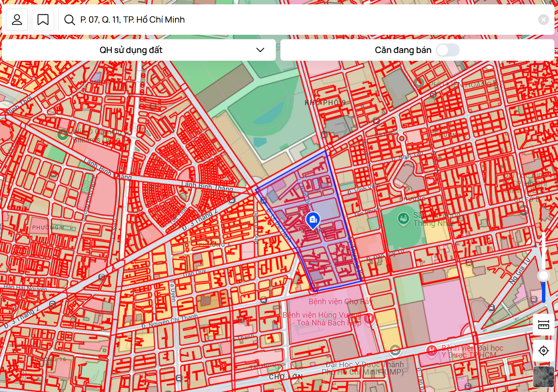Expand the QH sử dụng đất dropdown

point(139,50)
